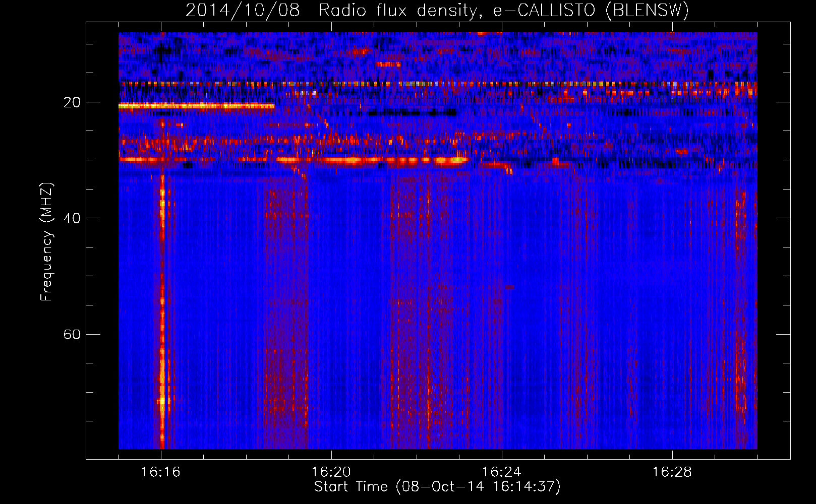Click the 'Frequency (MHZ)' axis label

[46, 242]
